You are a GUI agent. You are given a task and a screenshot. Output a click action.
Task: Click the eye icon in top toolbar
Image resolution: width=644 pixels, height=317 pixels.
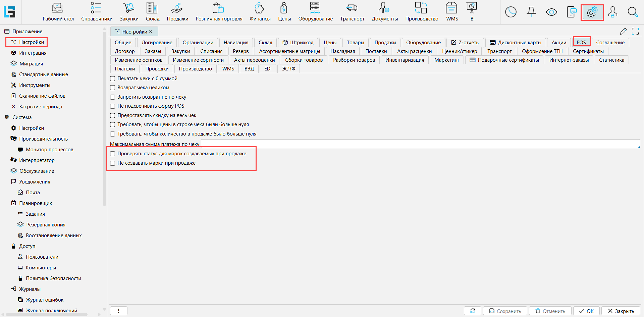point(551,12)
